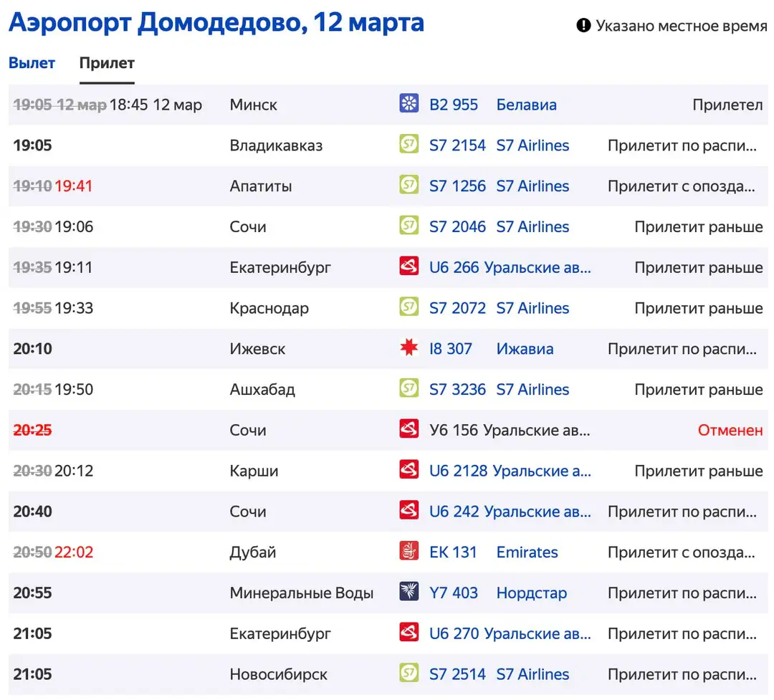Click the cancelled time 20:25
The height and width of the screenshot is (700, 774).
click(x=32, y=430)
